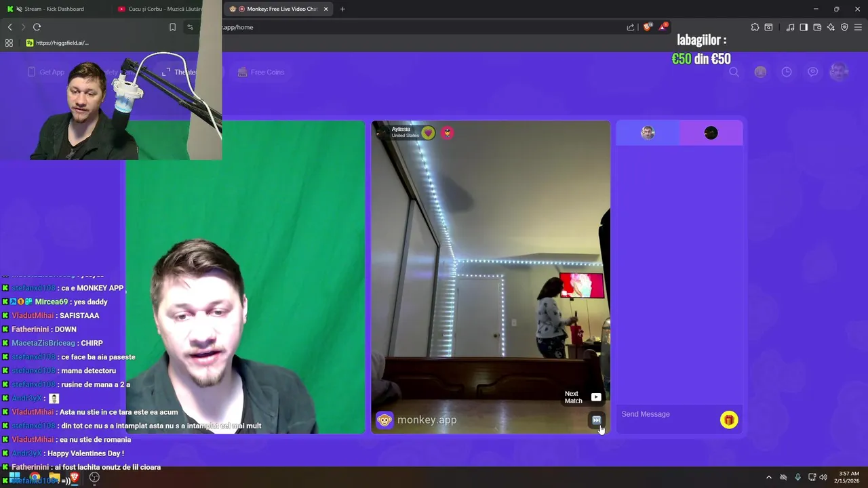
Task: Open the Extensions puzzle icon
Action: click(755, 27)
